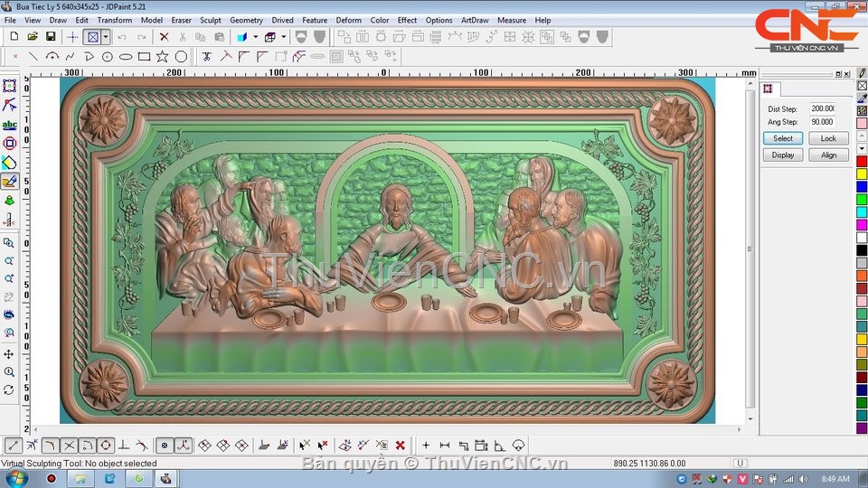Click the Display button in right panel
868x488 pixels.
(x=783, y=155)
